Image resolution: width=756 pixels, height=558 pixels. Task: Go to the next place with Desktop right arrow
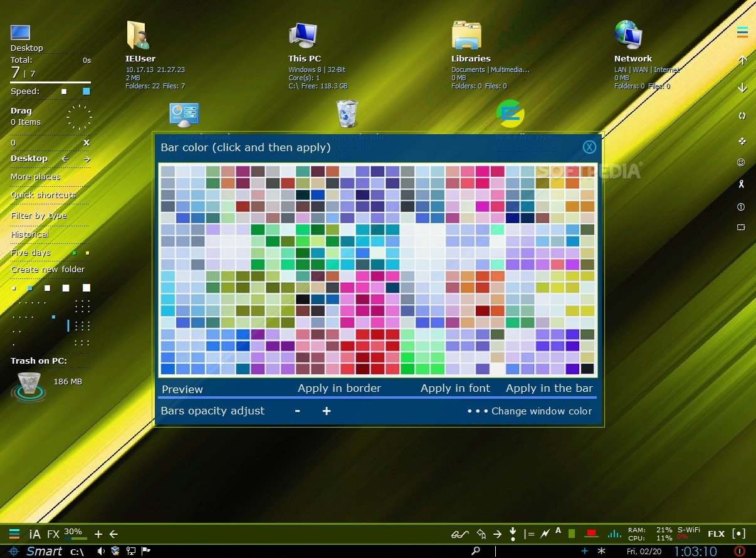87,159
